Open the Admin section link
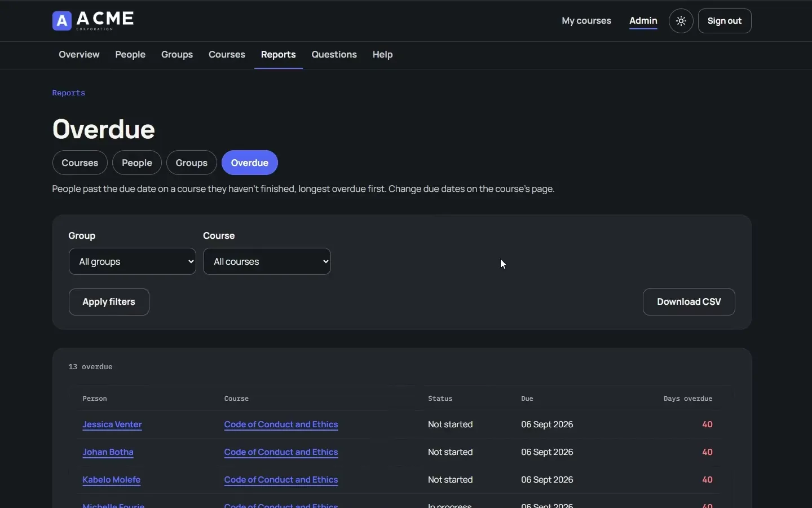812x508 pixels. click(643, 21)
